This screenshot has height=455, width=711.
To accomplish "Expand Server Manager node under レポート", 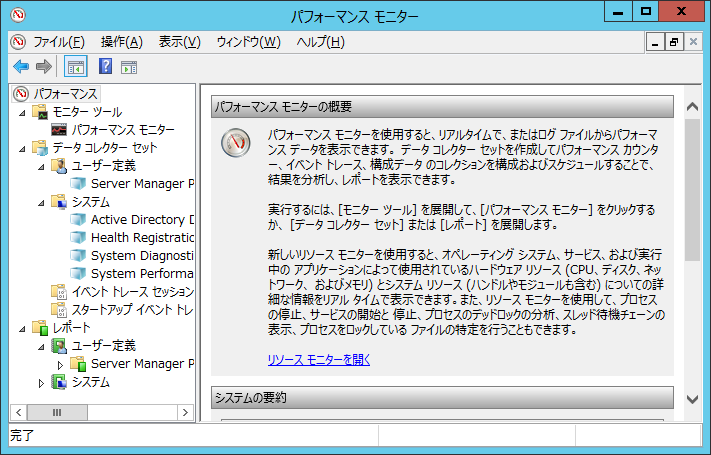I will (60, 364).
